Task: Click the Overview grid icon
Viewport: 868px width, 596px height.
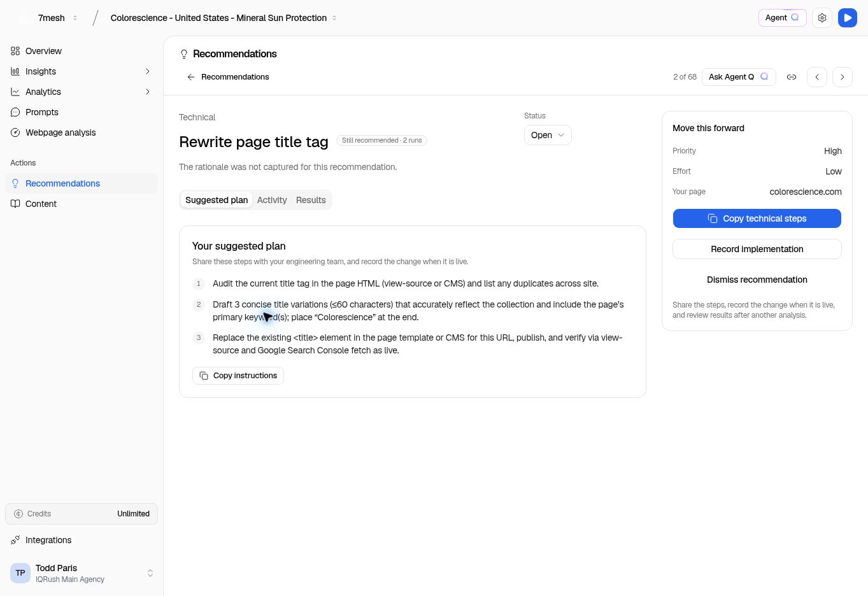Action: pyautogui.click(x=15, y=51)
